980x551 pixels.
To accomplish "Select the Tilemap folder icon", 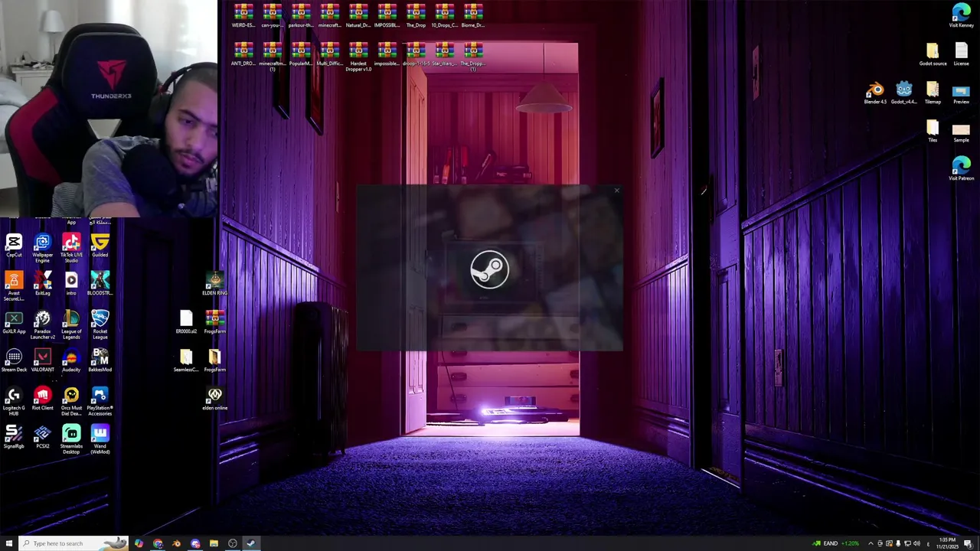I will [x=933, y=93].
